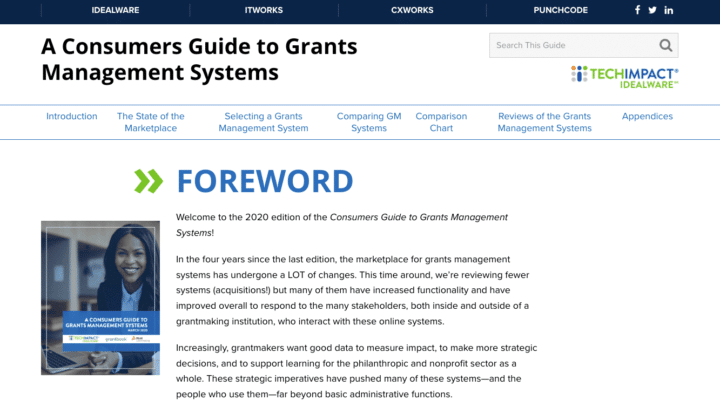Screen dimensions: 720x407
Task: Click the FOREWORD heading text
Action: coord(265,181)
